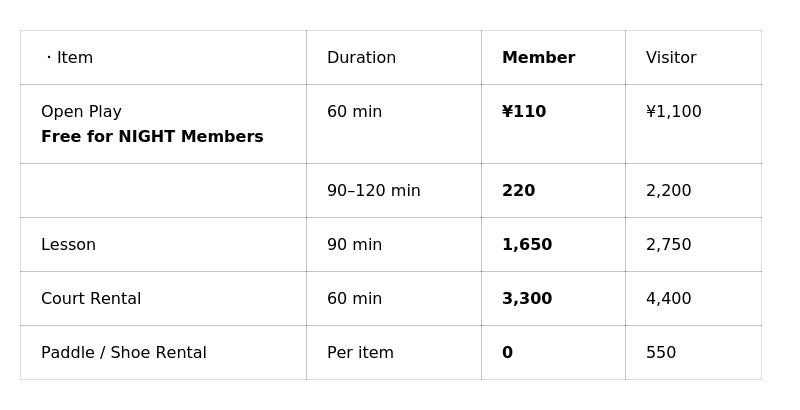Select the Duration column header
Viewport: 800px width, 410px height.
pos(361,58)
